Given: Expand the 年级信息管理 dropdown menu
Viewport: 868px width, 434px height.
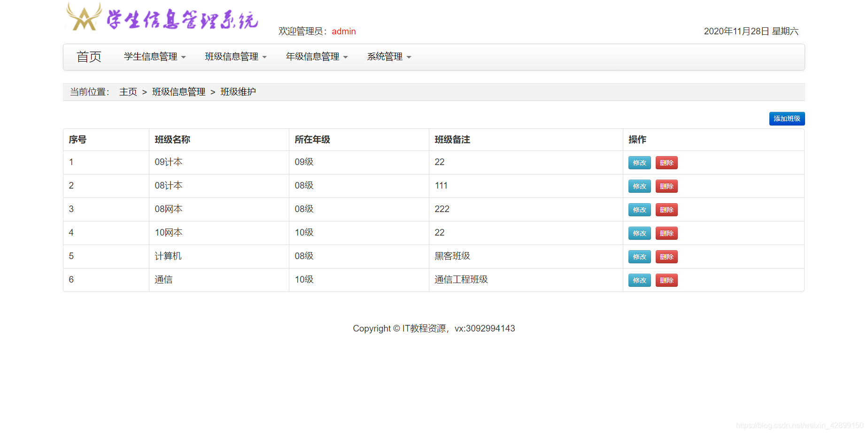Looking at the screenshot, I should [317, 57].
